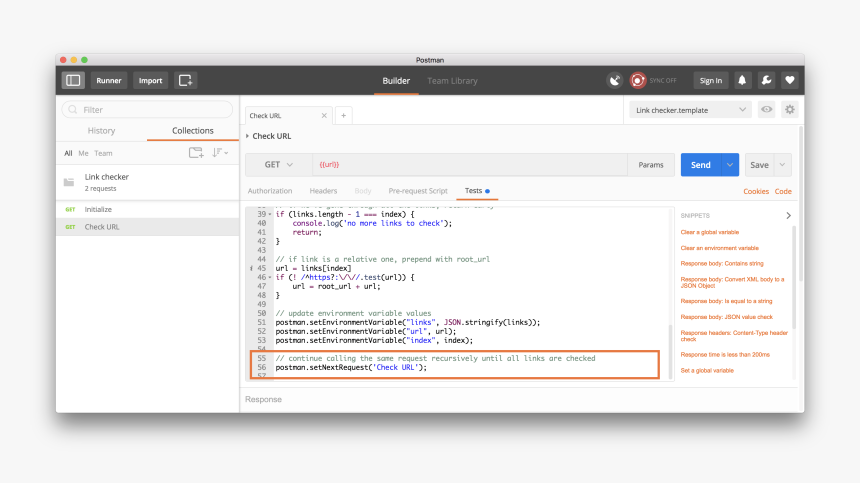The height and width of the screenshot is (483, 860).
Task: Send the request
Action: click(700, 164)
